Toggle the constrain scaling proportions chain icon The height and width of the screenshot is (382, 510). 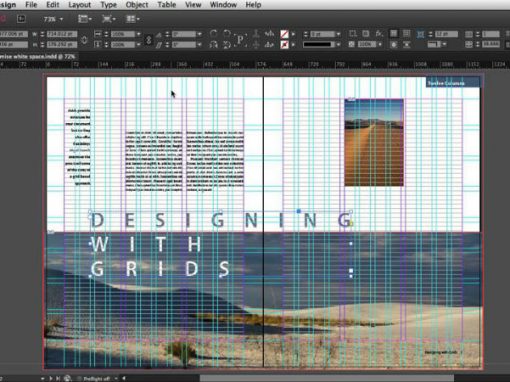coord(149,39)
